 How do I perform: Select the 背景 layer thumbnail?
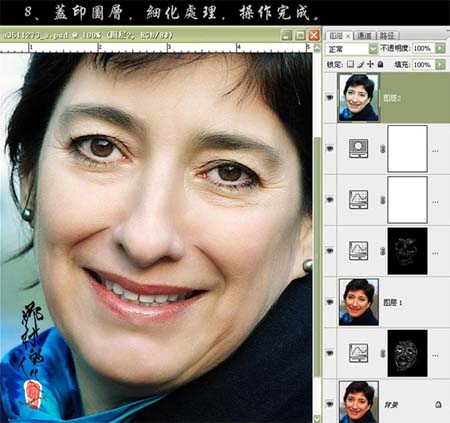pyautogui.click(x=359, y=402)
